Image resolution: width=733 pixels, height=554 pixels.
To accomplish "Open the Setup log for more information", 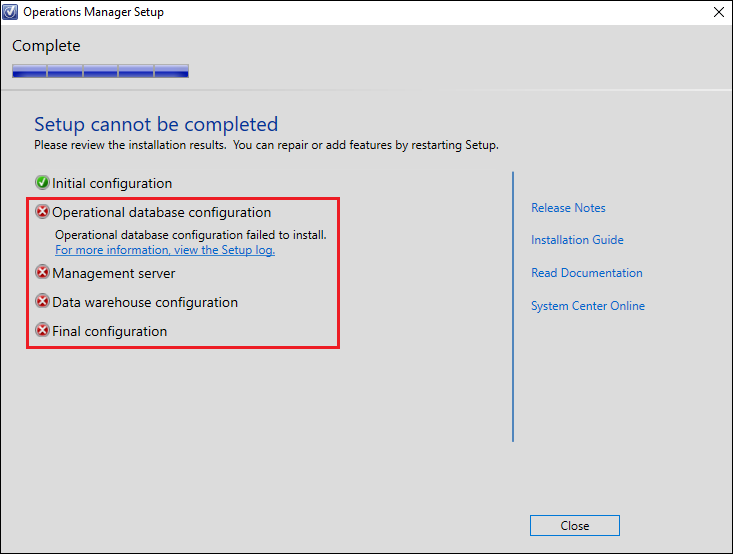I will coord(165,250).
